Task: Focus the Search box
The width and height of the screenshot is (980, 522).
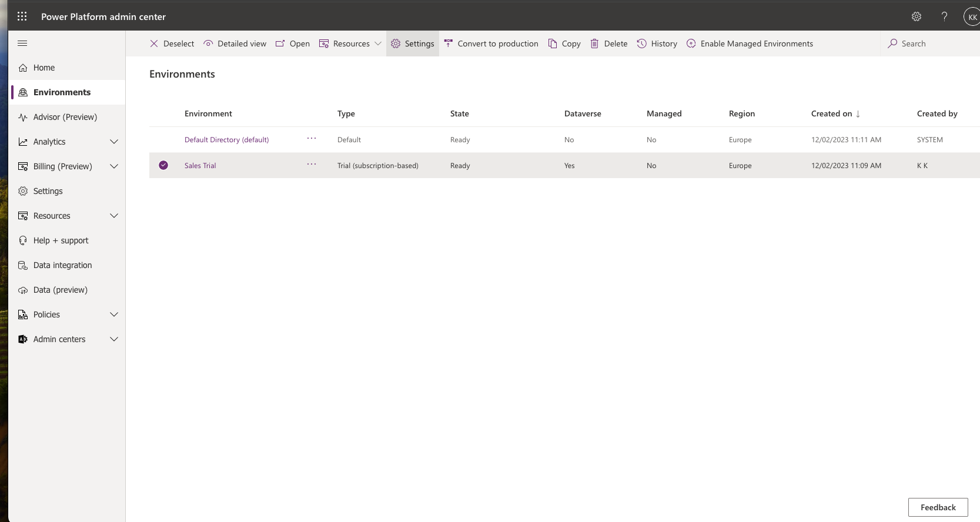Action: pyautogui.click(x=930, y=43)
